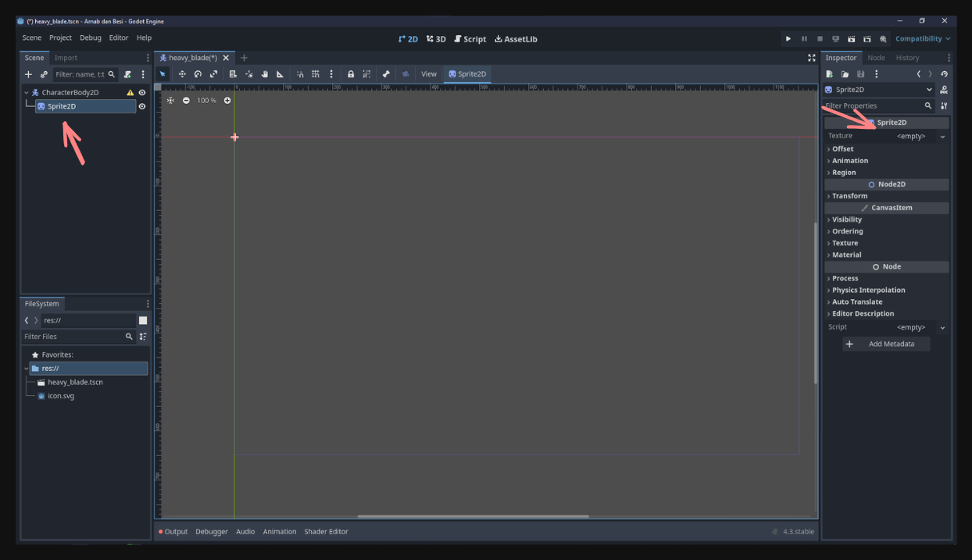Zoom out the canvas with the minus
Screen dimensions: 972x560
pos(186,100)
